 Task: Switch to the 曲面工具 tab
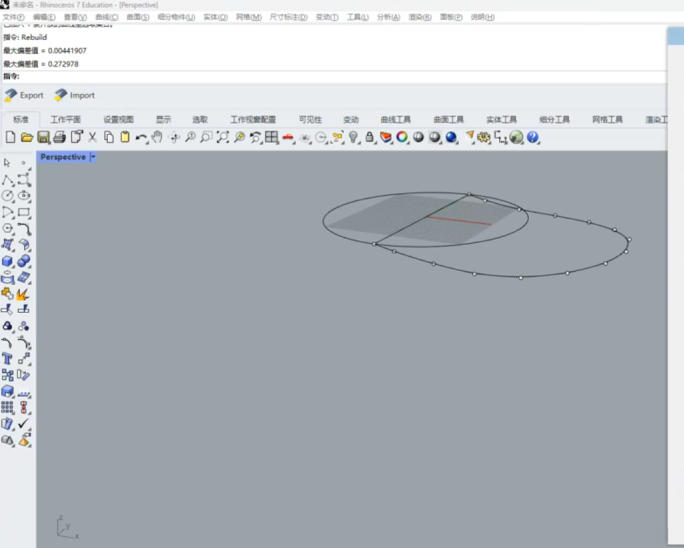pyautogui.click(x=448, y=119)
